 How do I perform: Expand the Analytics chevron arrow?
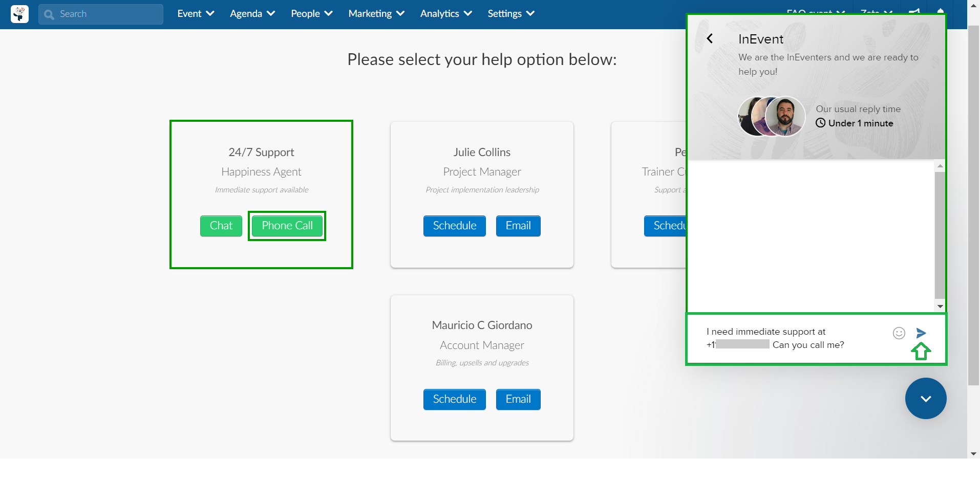coord(467,14)
